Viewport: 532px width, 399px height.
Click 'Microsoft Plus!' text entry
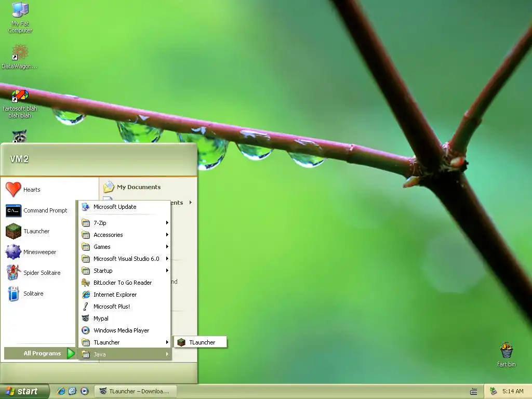(112, 307)
